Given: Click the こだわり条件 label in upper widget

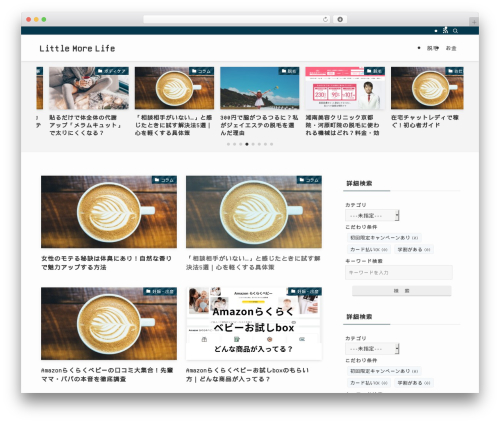Looking at the screenshot, I should 361,227.
